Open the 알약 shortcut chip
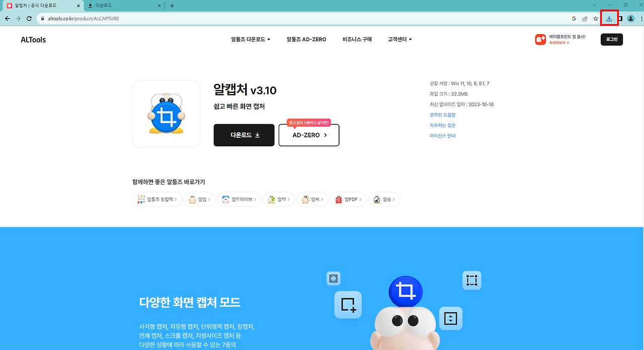The image size is (644, 350). pos(279,200)
